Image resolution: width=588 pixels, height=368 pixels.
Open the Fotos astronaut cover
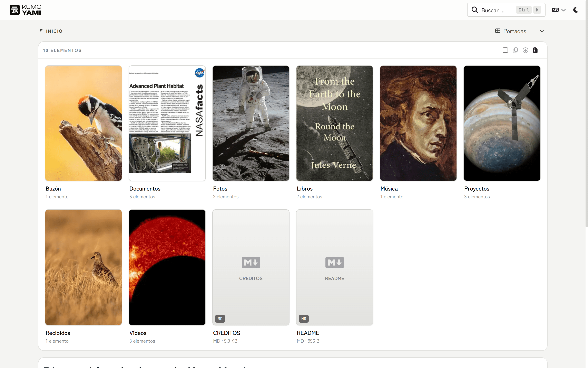point(251,123)
